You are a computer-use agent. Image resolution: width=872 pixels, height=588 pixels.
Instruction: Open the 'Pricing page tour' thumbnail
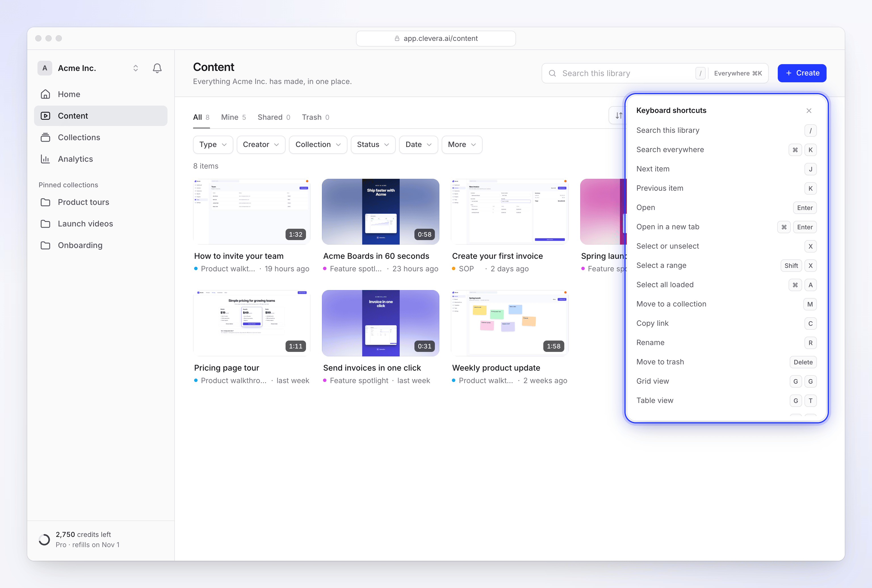pyautogui.click(x=252, y=323)
